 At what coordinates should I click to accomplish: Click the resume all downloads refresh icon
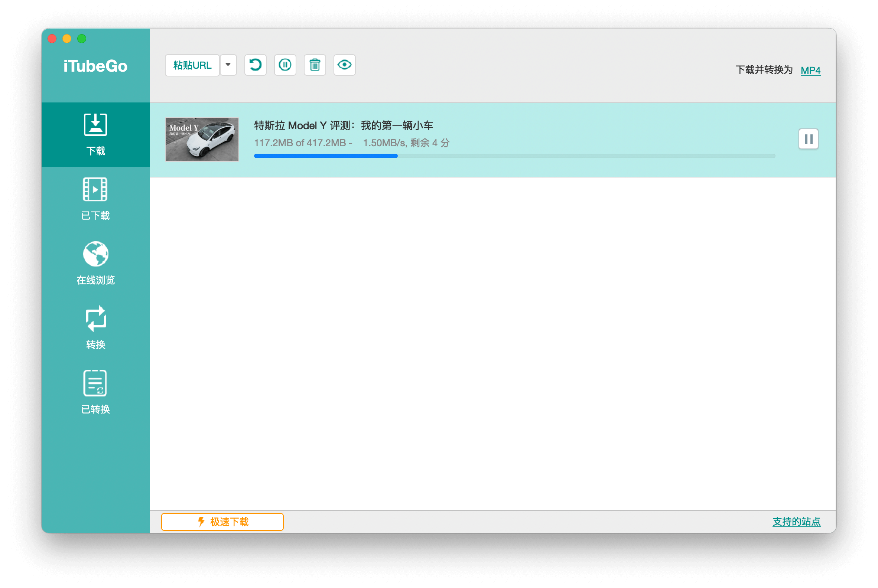[256, 65]
